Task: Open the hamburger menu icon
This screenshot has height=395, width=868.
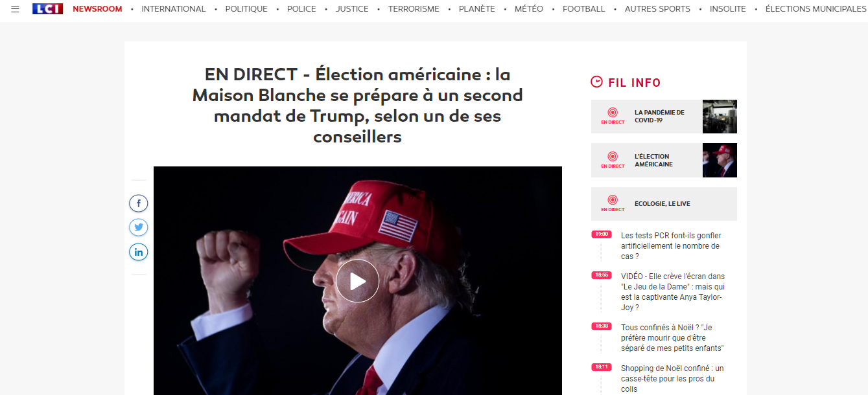Action: pyautogui.click(x=16, y=9)
